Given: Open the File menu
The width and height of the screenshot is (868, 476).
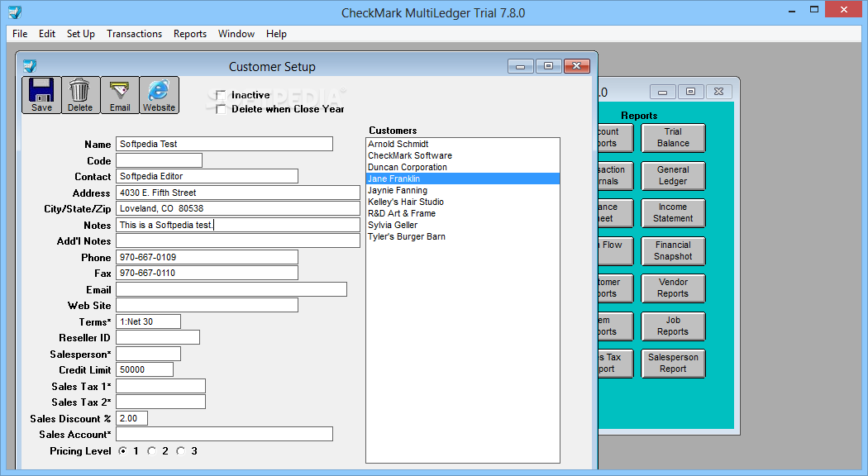Looking at the screenshot, I should pyautogui.click(x=20, y=34).
